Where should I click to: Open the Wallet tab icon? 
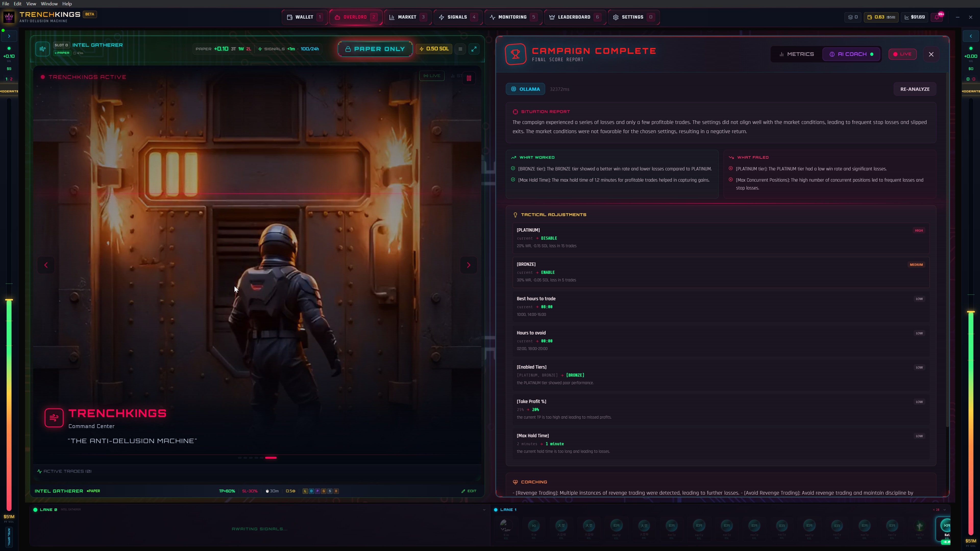pos(289,17)
